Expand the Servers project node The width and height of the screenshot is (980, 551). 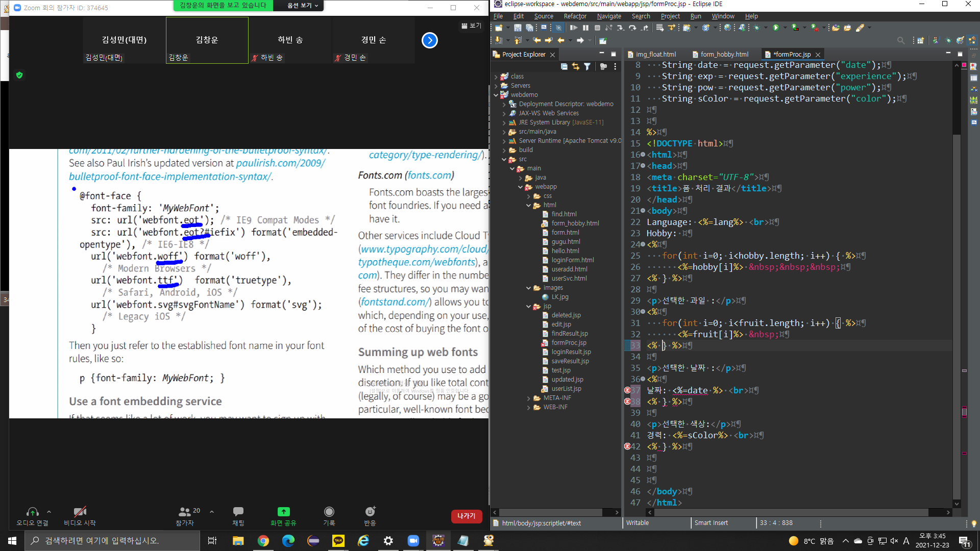click(496, 86)
